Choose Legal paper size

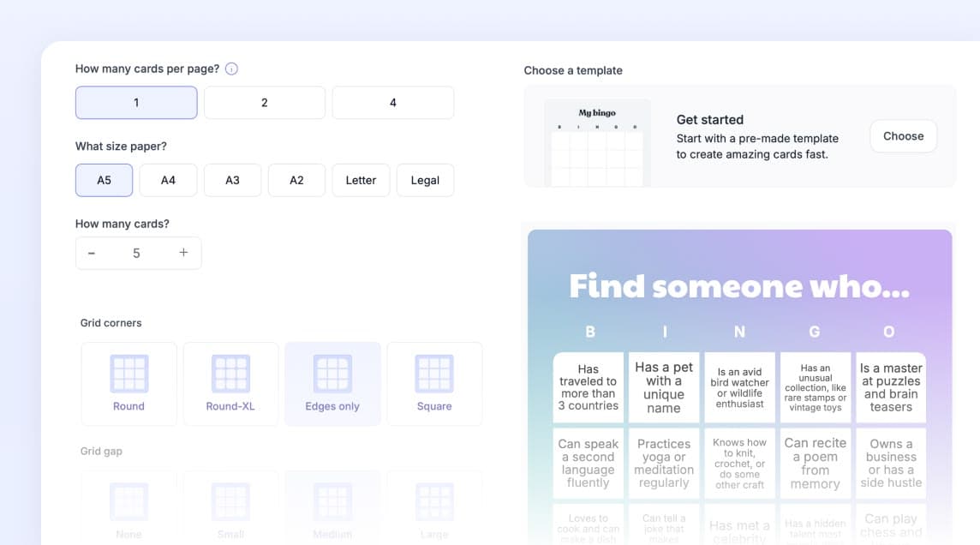coord(425,181)
